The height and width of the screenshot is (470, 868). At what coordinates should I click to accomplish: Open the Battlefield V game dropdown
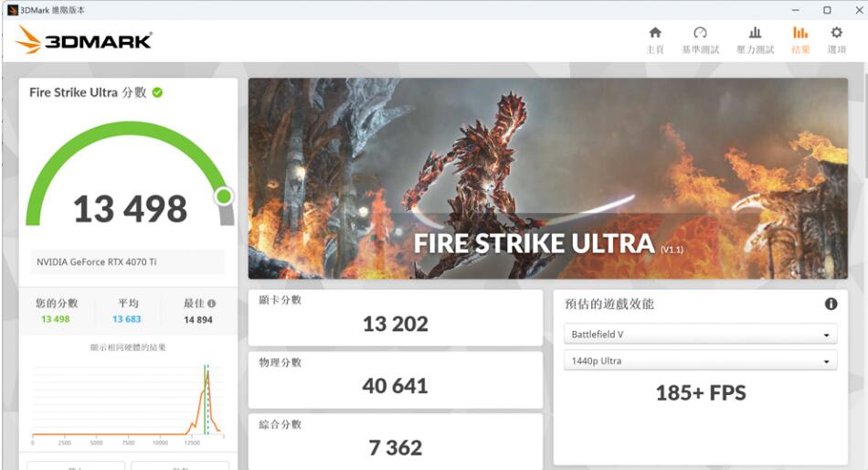[x=700, y=334]
